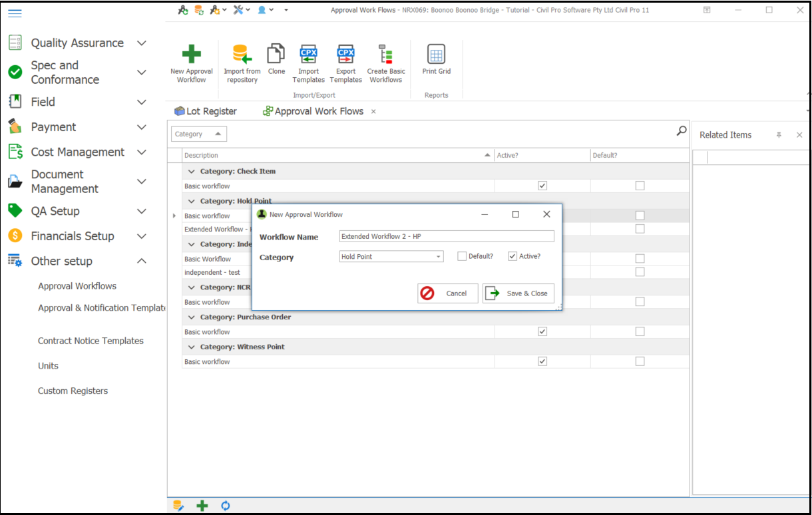Collapse the Category: Purchase Order group
812x515 pixels.
[191, 317]
